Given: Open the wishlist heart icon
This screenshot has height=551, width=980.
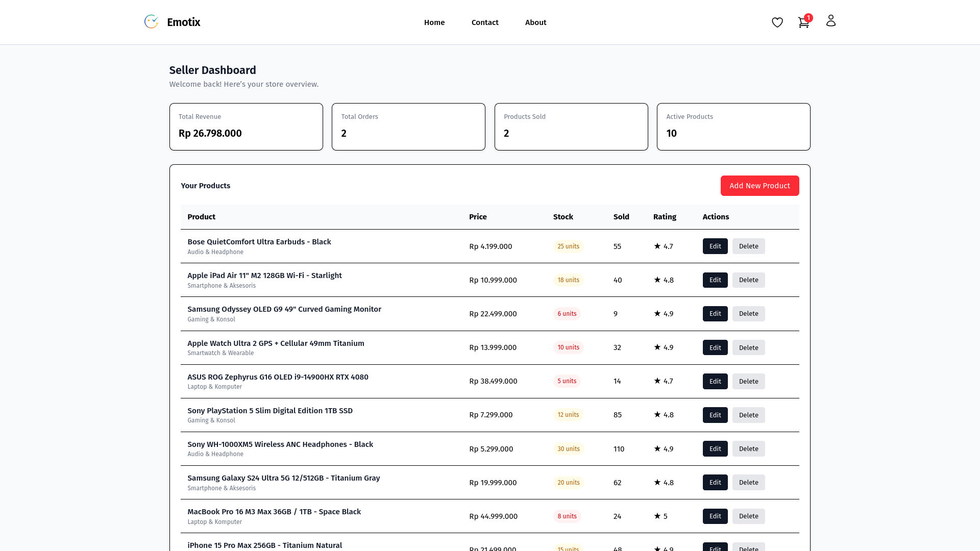Looking at the screenshot, I should pyautogui.click(x=777, y=22).
